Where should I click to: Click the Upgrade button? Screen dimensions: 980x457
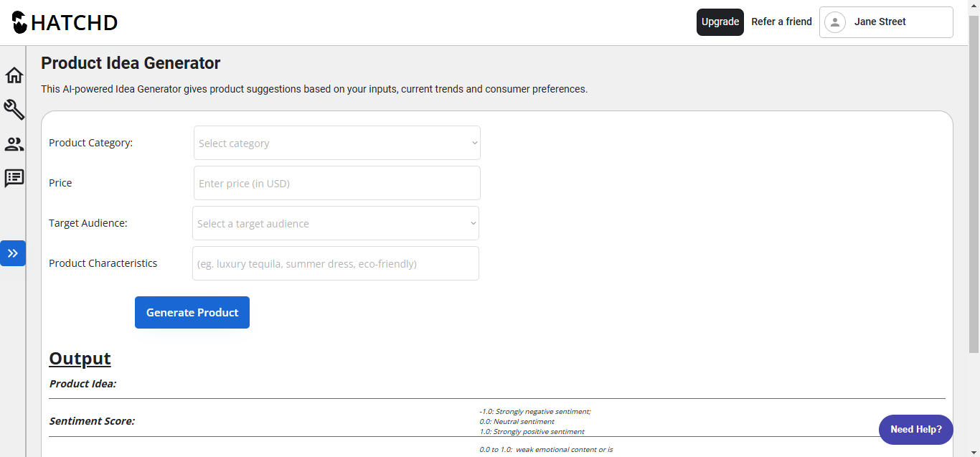point(720,22)
